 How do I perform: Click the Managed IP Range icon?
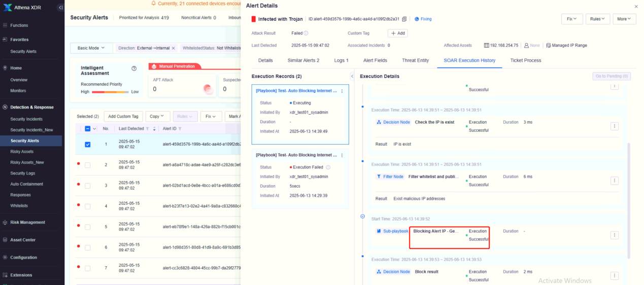pos(548,46)
